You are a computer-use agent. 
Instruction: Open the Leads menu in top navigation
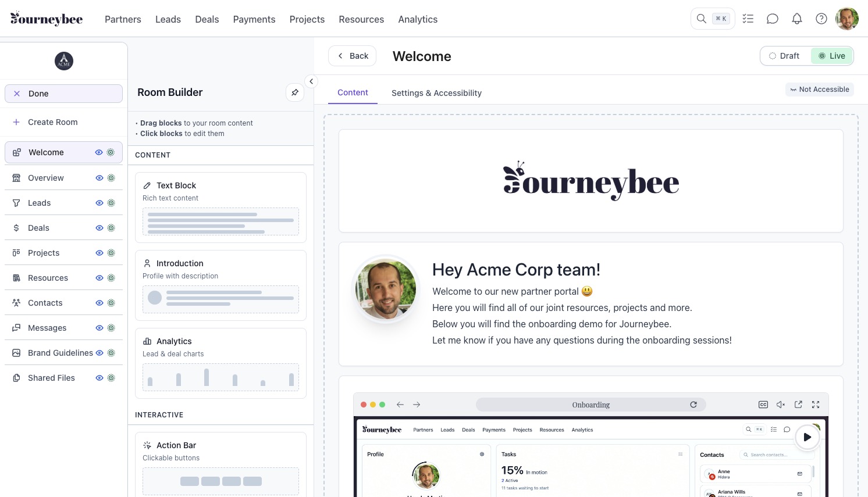pos(168,19)
